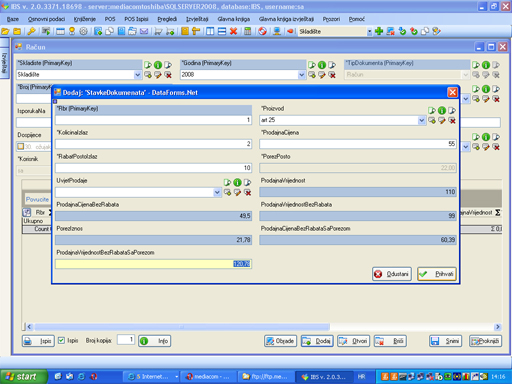The image size is (512, 384).
Task: Close the StavkeDokumenata dialog
Action: (x=452, y=92)
